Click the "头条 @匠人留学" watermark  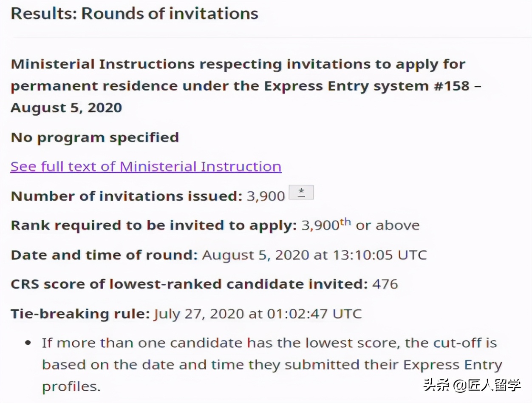point(472,386)
